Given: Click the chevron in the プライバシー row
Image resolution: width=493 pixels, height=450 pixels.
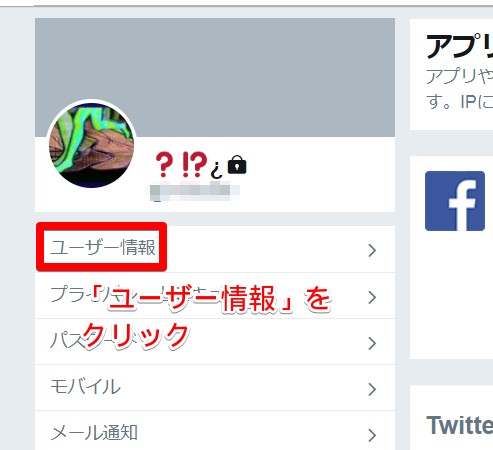Looking at the screenshot, I should [x=372, y=297].
